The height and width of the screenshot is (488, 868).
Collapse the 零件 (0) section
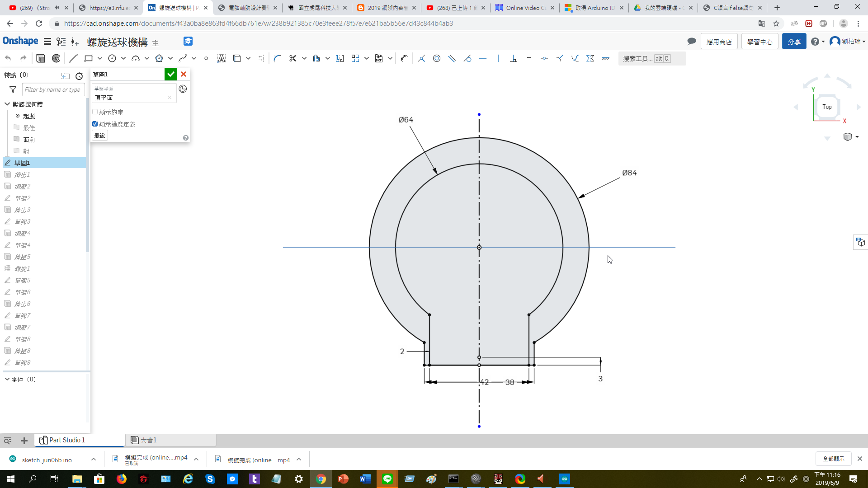click(x=7, y=379)
